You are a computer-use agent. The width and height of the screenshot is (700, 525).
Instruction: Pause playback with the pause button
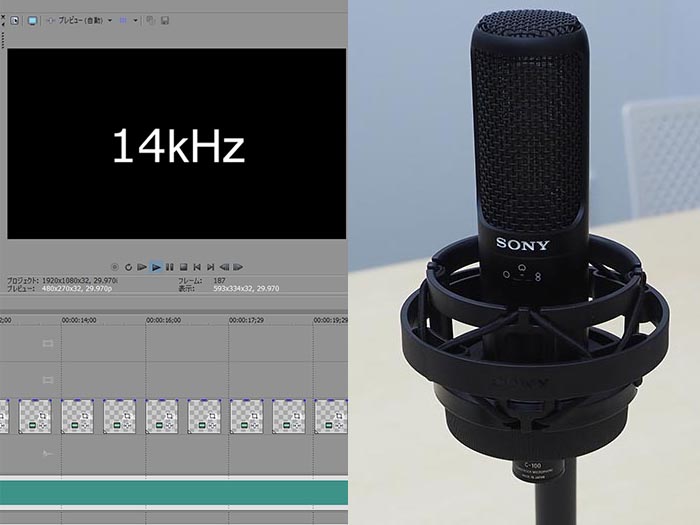point(170,267)
